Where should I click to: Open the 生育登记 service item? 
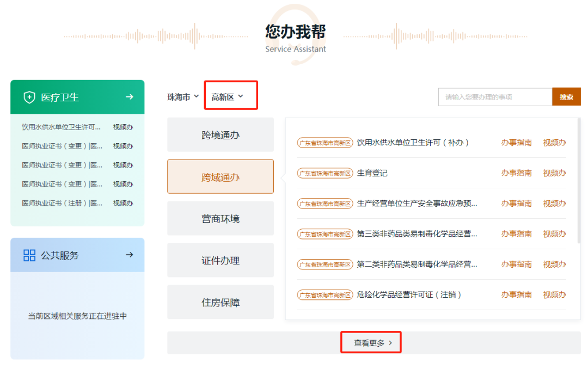tap(371, 173)
